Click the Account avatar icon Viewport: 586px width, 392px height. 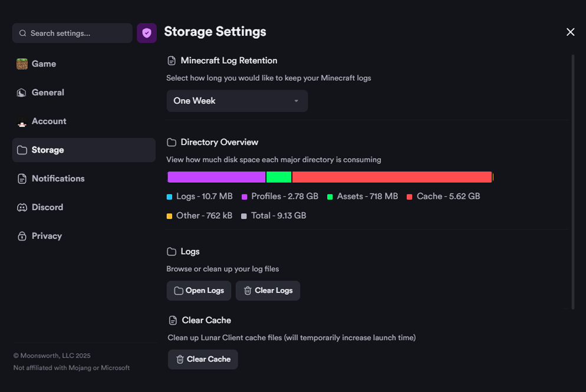point(22,122)
